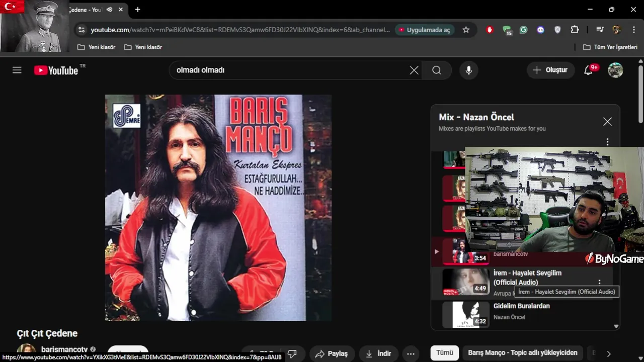This screenshot has width=644, height=362.
Task: Open the Extensions puzzle-piece menu
Action: point(575,30)
